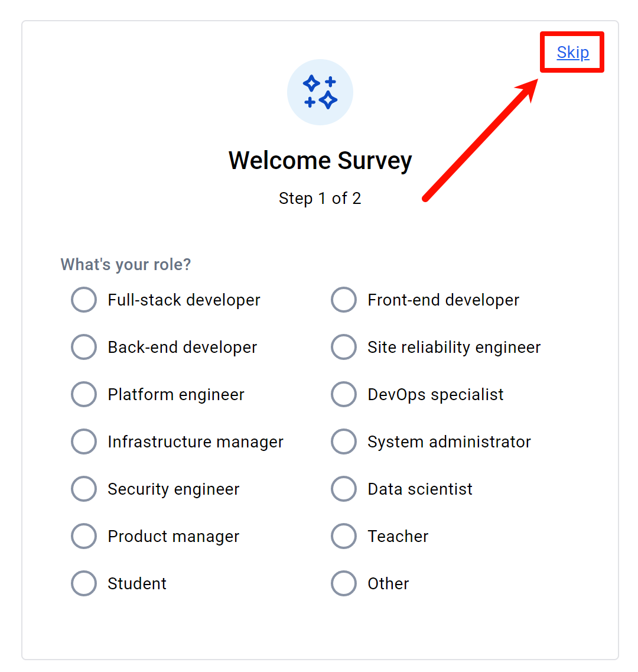Select the Security engineer role
This screenshot has width=638, height=672.
pyautogui.click(x=84, y=489)
